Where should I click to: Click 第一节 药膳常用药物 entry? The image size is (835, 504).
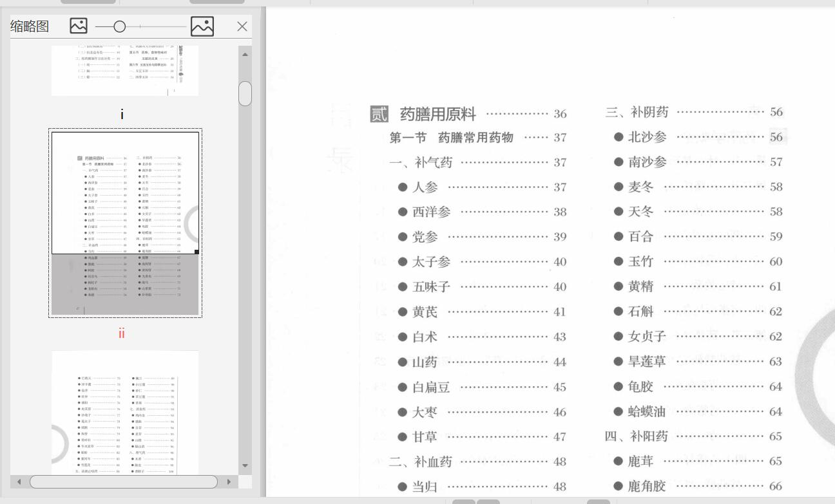coord(478,137)
